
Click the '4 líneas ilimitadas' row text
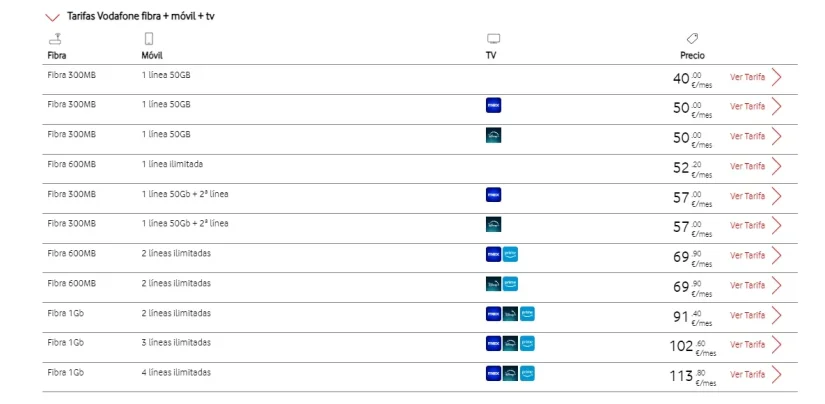point(176,372)
